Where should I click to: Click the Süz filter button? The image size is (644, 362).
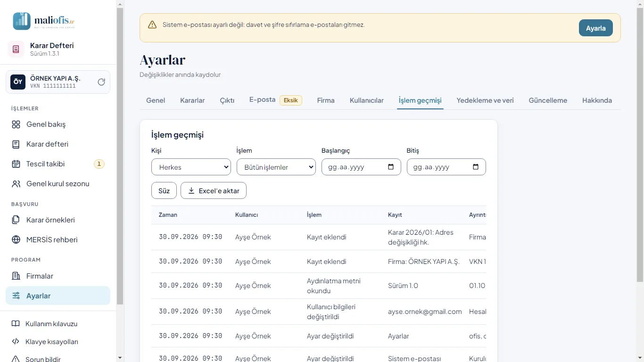click(164, 190)
